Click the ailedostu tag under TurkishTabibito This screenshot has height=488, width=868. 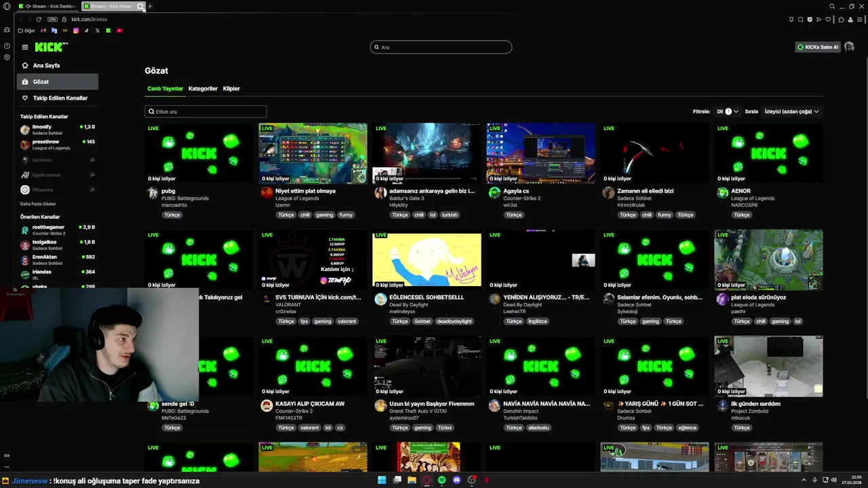pos(538,428)
